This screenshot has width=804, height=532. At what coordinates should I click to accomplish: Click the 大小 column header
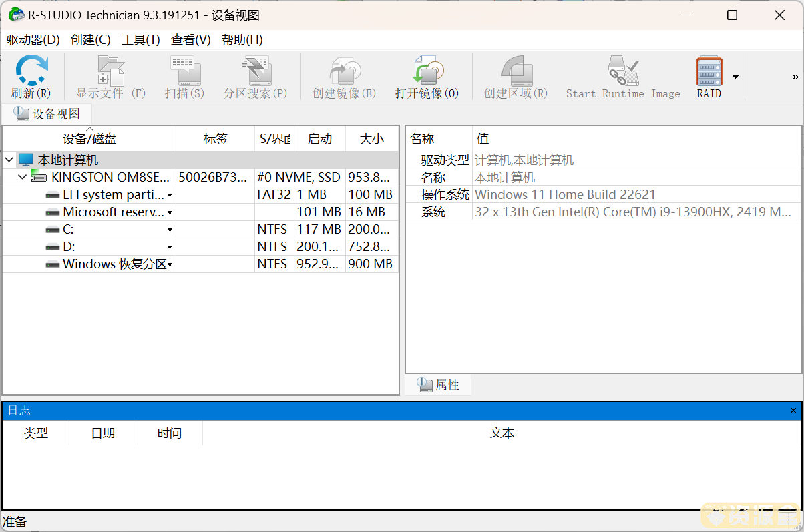[372, 139]
